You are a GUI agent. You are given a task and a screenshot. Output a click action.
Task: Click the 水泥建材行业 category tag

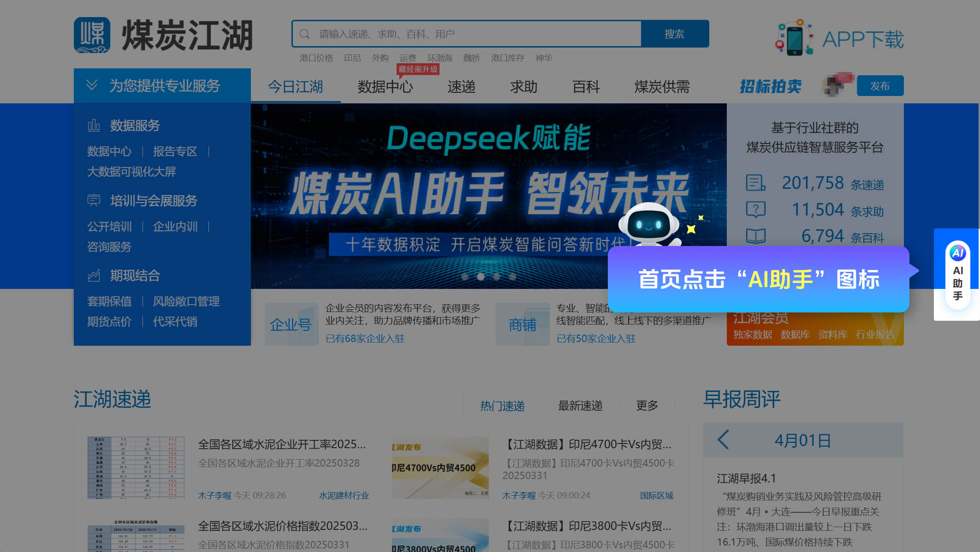344,495
